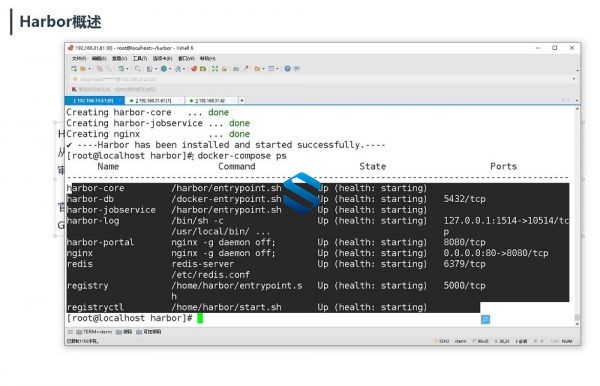Toggle the fullscreen arrows toolbar icon

(215, 69)
